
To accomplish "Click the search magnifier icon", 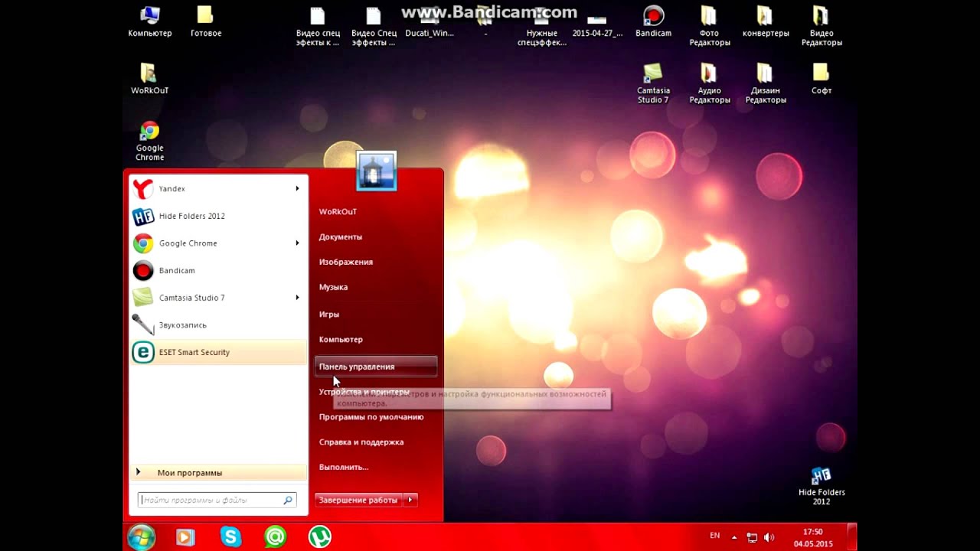I will [x=288, y=500].
